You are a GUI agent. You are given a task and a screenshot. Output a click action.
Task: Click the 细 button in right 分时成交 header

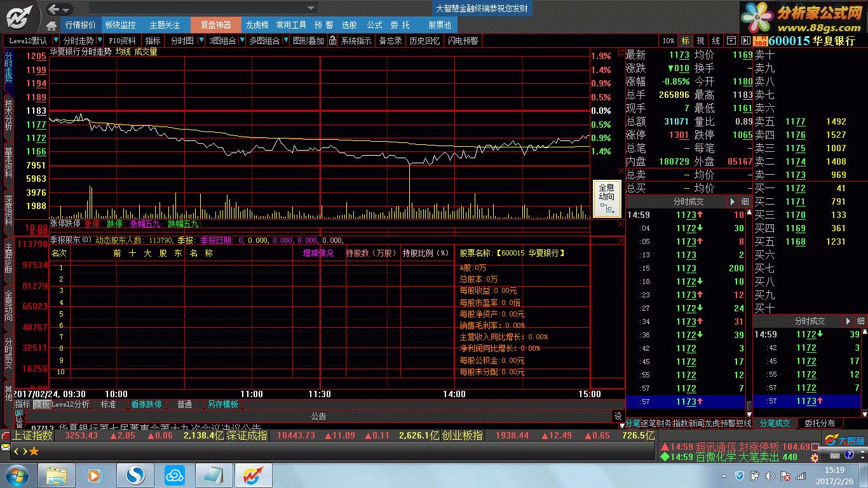[x=860, y=322]
